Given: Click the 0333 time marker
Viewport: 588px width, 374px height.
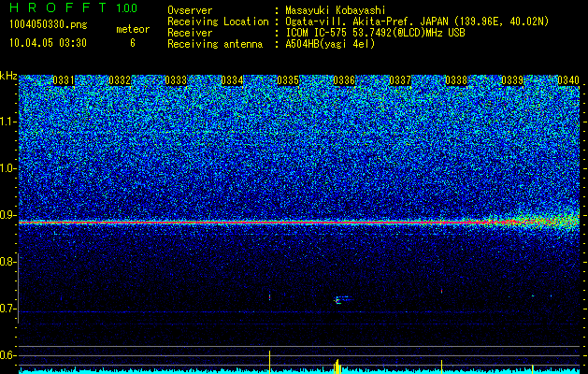Looking at the screenshot, I should pos(176,80).
